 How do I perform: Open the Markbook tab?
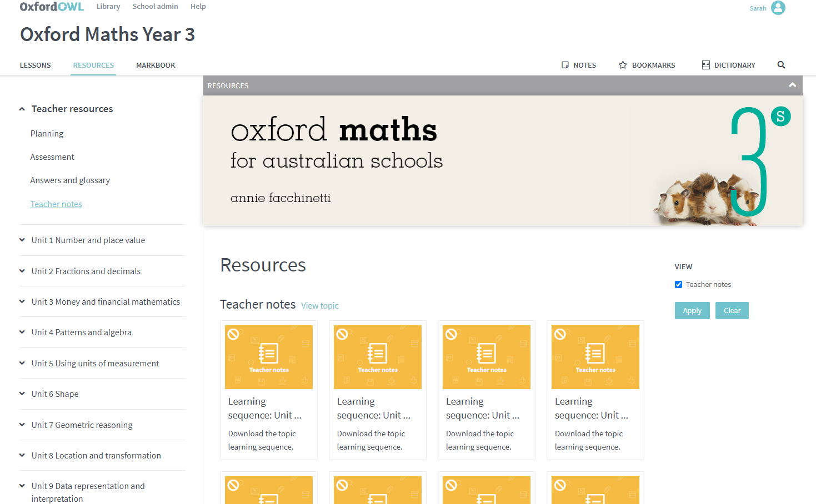156,65
